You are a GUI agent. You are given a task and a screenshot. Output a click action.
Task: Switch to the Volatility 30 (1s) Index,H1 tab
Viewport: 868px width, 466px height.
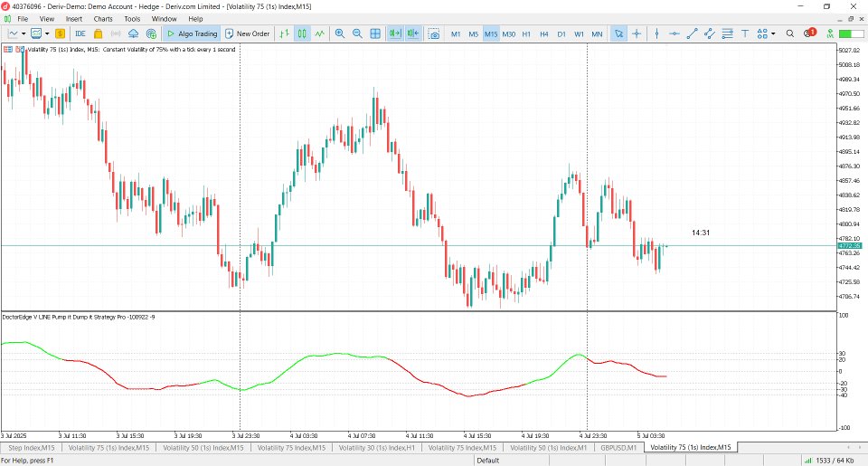[376, 448]
